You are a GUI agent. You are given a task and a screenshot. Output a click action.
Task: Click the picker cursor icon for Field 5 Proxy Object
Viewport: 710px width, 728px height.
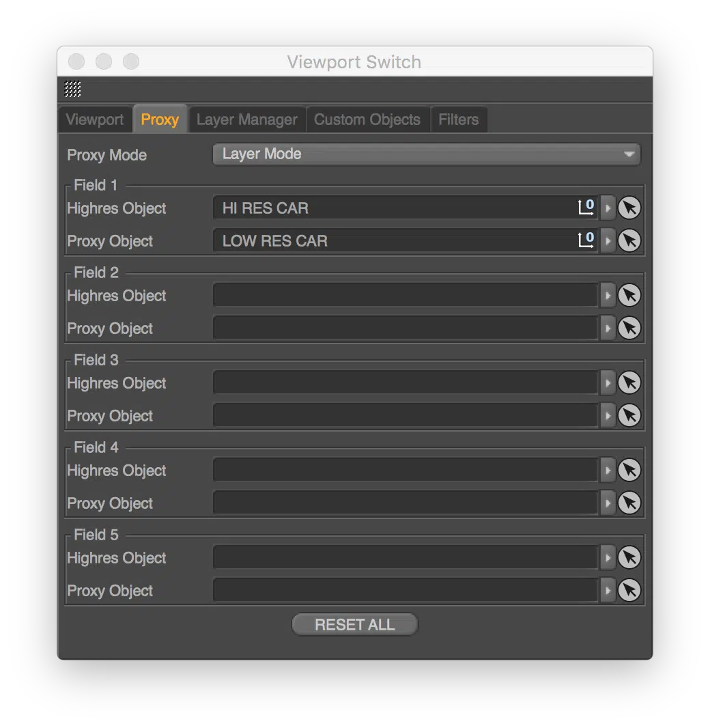(x=629, y=590)
